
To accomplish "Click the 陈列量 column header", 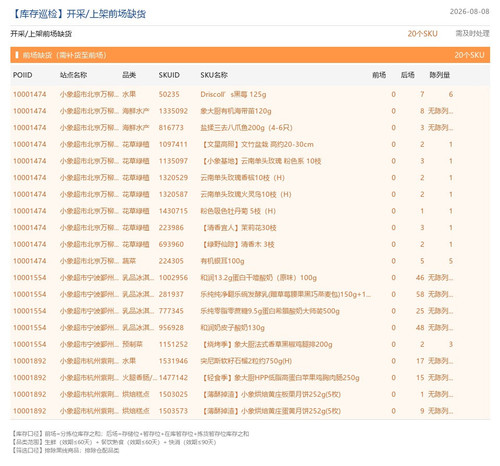I will [440, 75].
